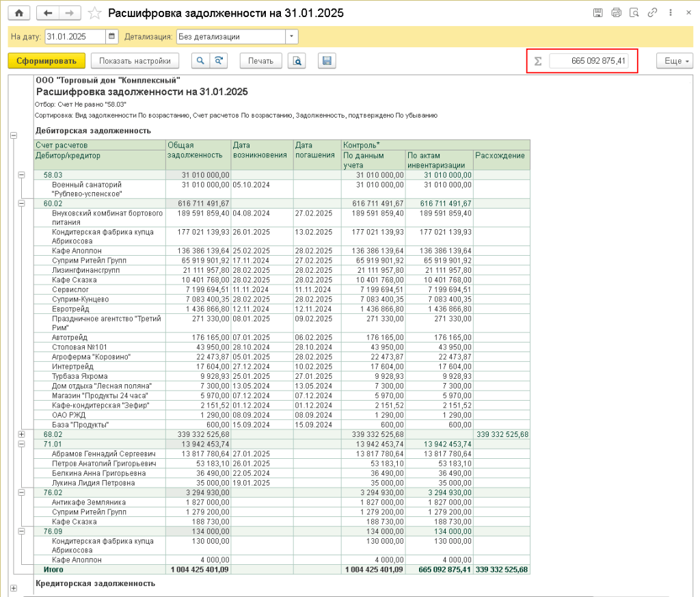700x597 pixels.
Task: Expand the 68.02 account group
Action: [21, 434]
